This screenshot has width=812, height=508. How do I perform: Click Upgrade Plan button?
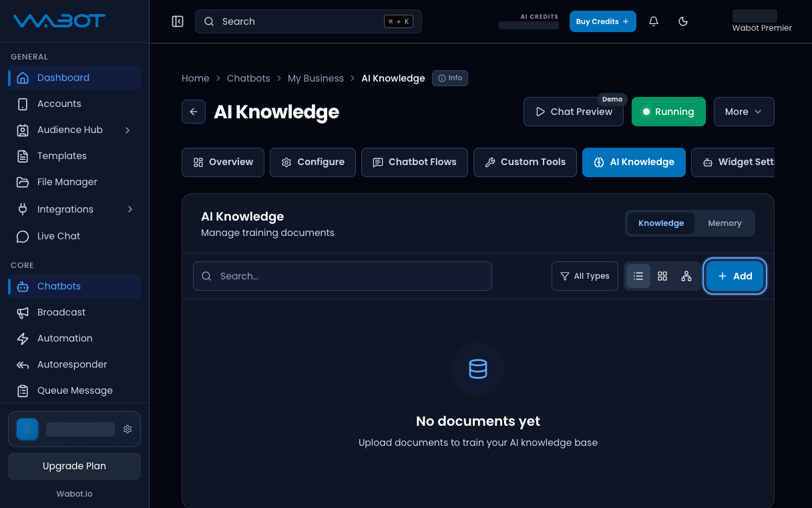click(74, 466)
